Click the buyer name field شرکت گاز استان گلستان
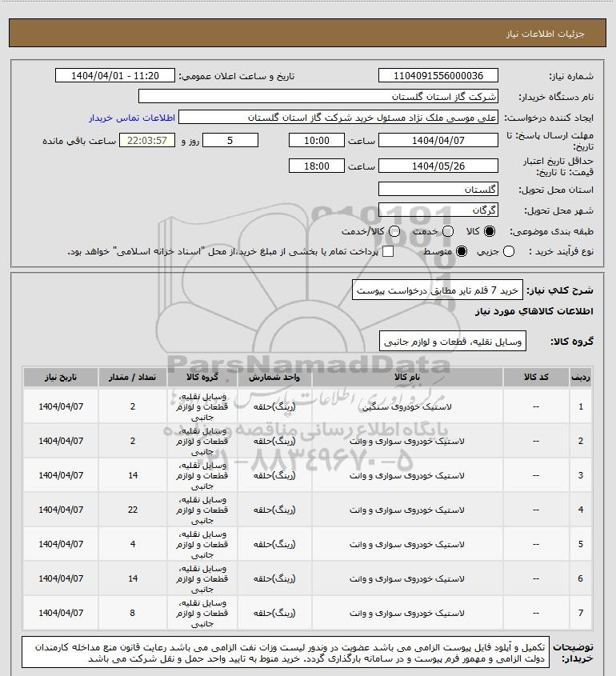The height and width of the screenshot is (676, 616). pyautogui.click(x=318, y=96)
